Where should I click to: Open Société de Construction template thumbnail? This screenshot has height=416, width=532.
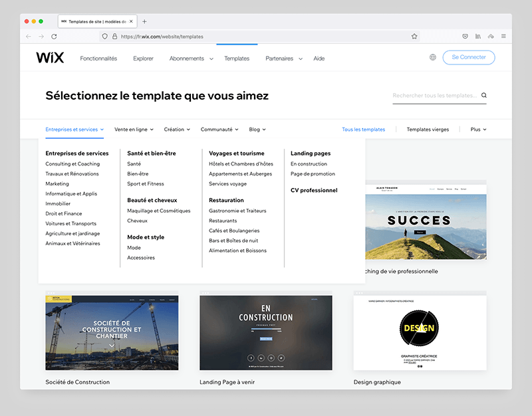pos(112,331)
